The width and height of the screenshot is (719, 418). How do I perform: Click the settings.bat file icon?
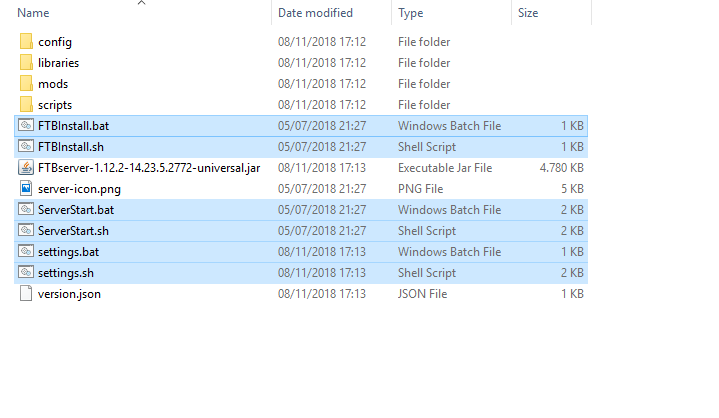[26, 252]
